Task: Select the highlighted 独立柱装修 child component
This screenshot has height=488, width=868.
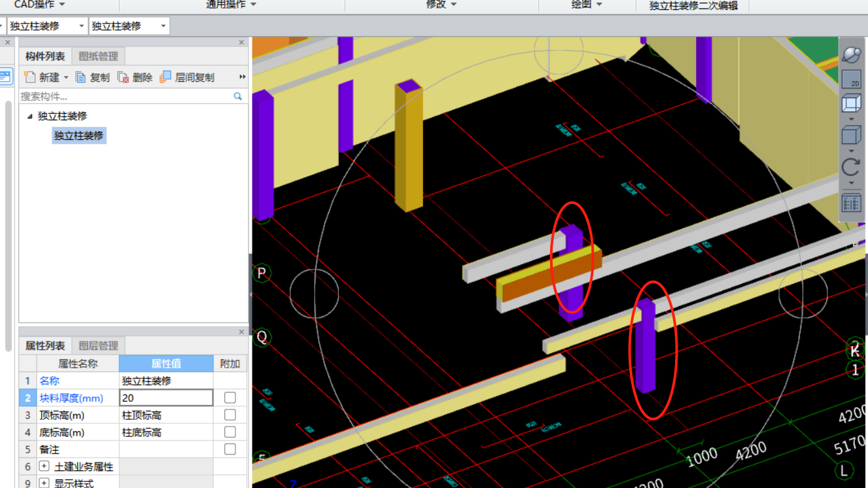Action: (79, 135)
